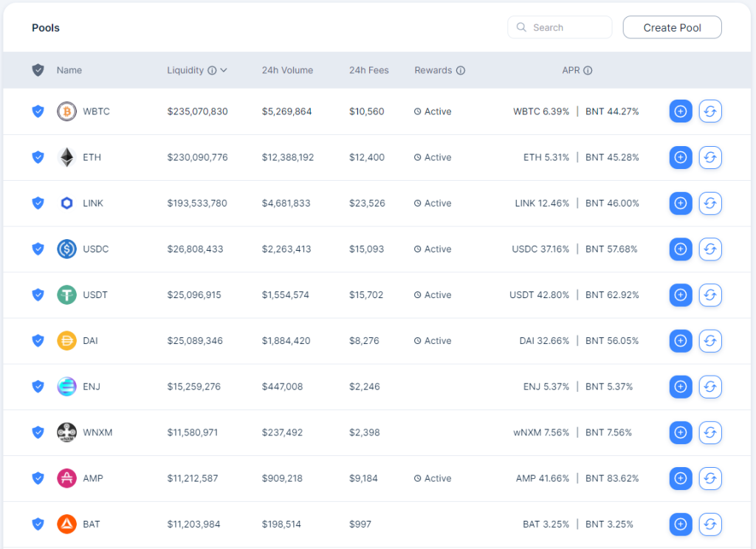
Task: Add liquidity to the BAT pool
Action: tap(680, 524)
